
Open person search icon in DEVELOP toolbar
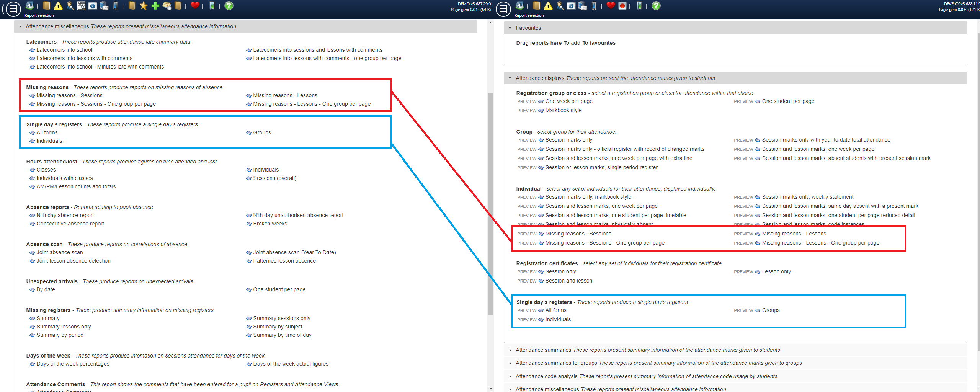pos(560,6)
